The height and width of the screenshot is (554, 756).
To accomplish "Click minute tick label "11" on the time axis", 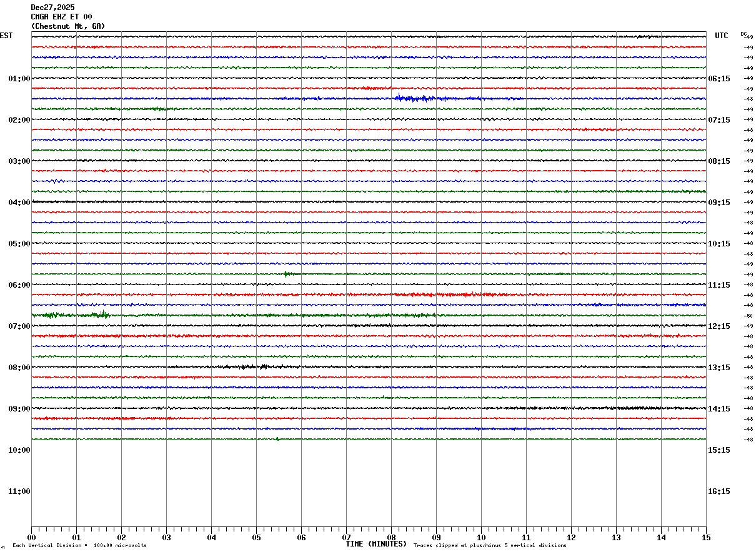I will tap(526, 537).
